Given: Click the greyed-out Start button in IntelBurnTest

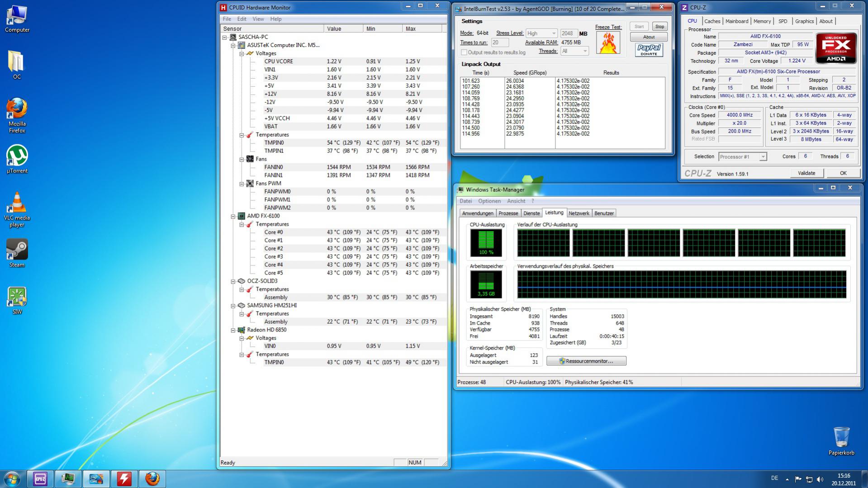Looking at the screenshot, I should pyautogui.click(x=639, y=27).
